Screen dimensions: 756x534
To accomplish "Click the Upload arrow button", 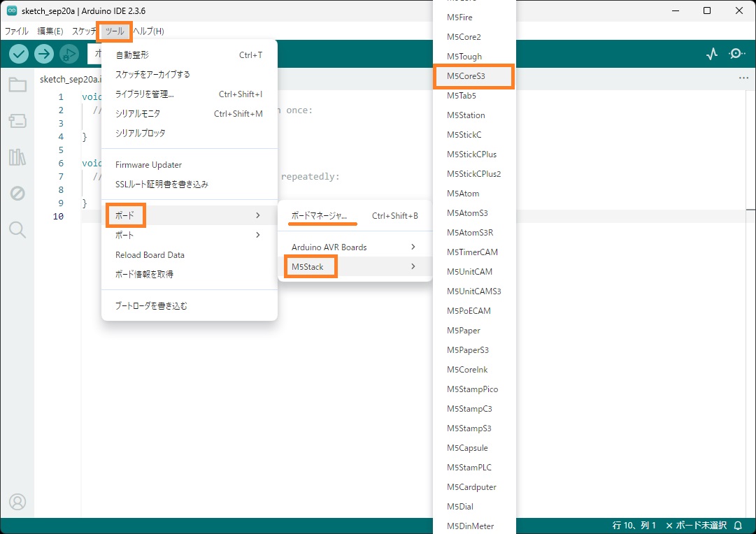I will coord(44,54).
